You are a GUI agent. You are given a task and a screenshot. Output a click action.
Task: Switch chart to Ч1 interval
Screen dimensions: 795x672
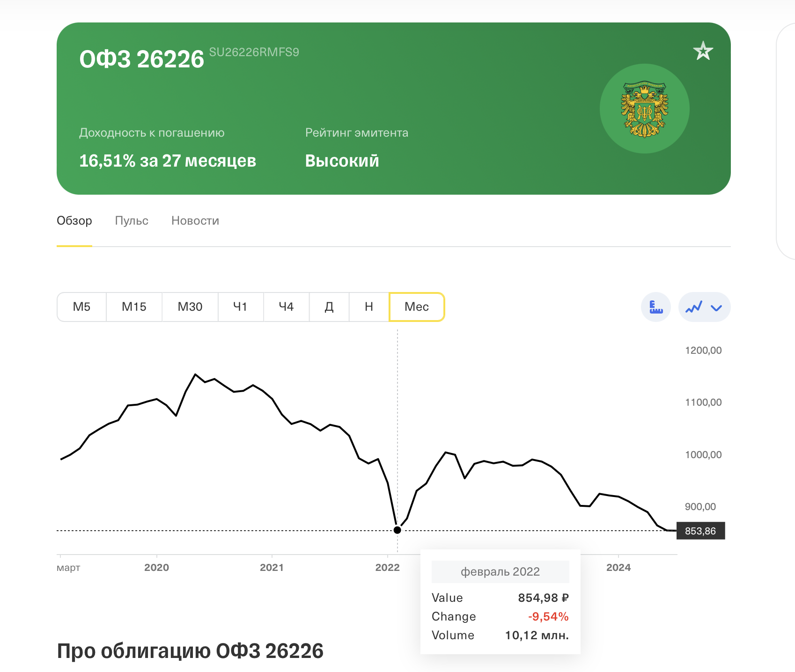pos(240,307)
